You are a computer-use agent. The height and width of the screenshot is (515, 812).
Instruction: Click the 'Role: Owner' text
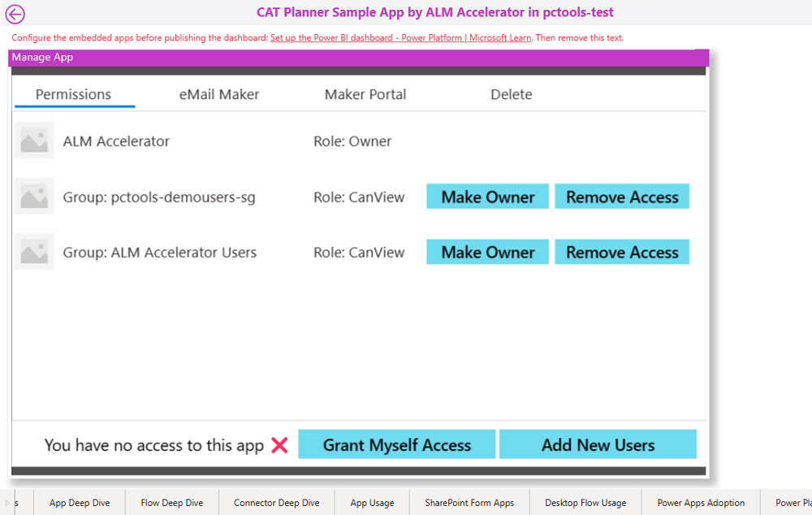[352, 141]
